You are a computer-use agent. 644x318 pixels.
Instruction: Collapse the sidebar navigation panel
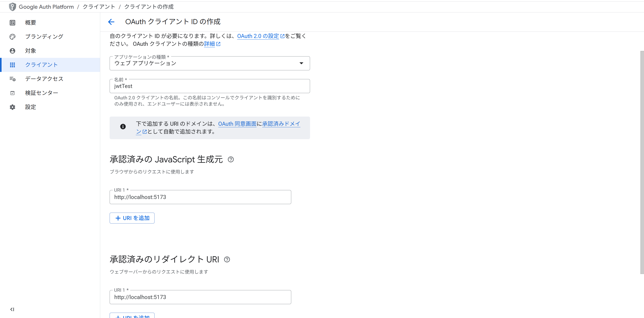tap(12, 309)
